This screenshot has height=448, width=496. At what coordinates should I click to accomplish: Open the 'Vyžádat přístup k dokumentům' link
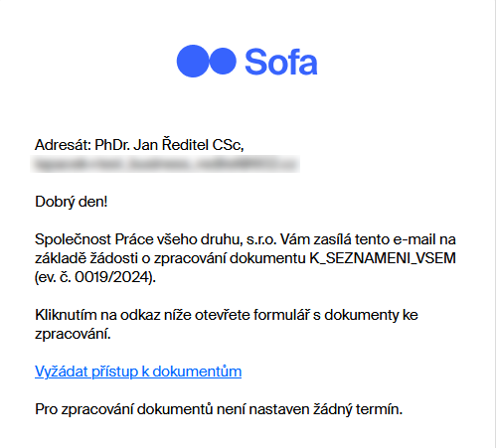pos(138,372)
